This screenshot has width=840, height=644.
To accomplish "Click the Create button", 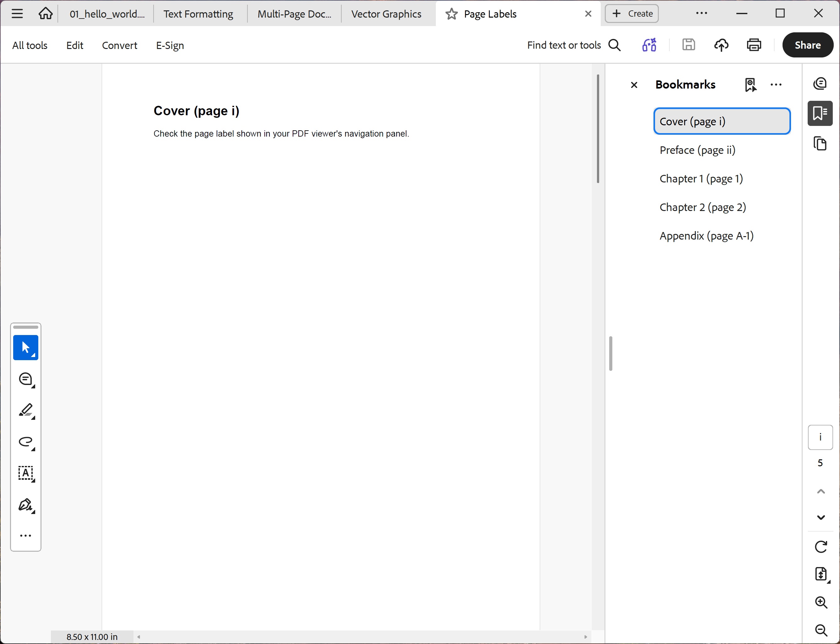I will coord(631,13).
